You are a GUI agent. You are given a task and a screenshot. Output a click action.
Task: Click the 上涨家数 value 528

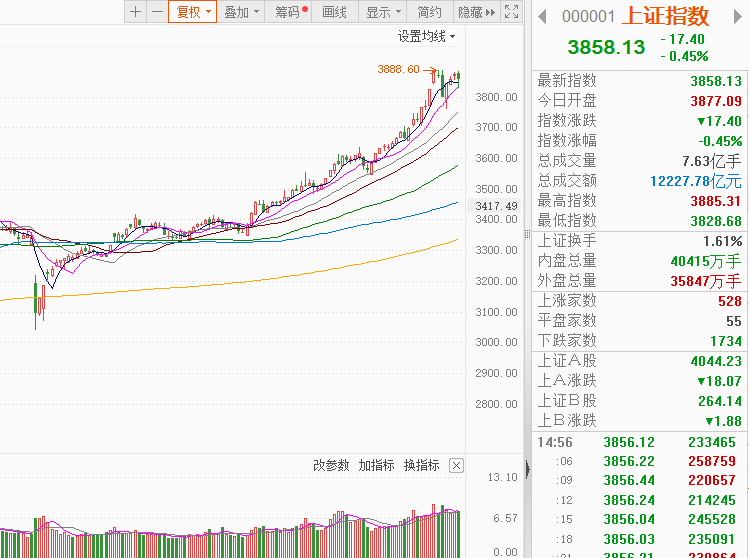pyautogui.click(x=730, y=301)
